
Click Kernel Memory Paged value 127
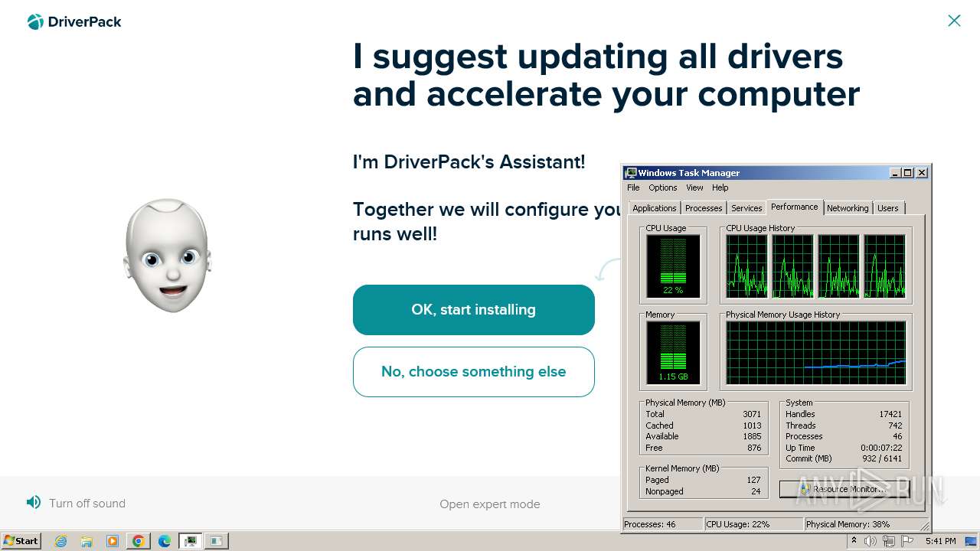(x=753, y=480)
